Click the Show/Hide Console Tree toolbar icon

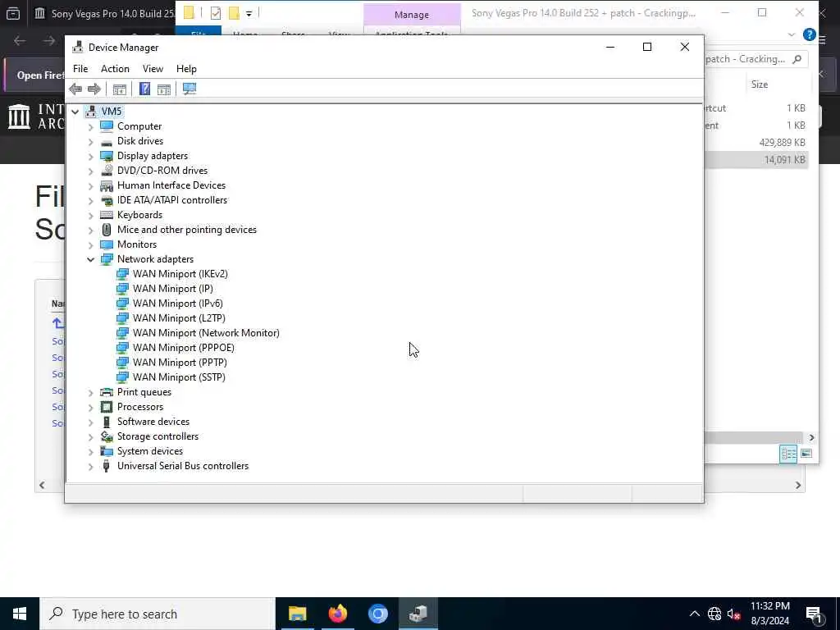tap(120, 89)
